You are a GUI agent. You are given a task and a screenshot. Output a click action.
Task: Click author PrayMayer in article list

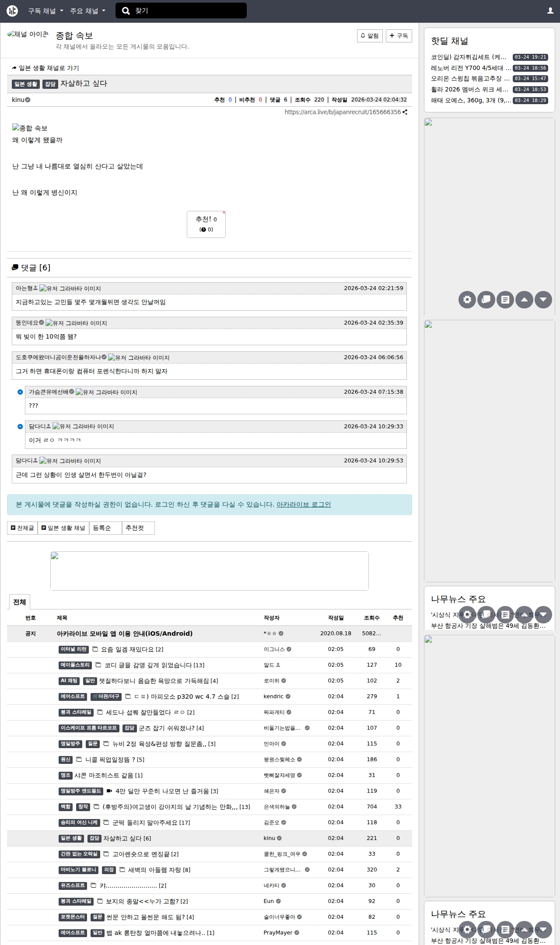pos(278,933)
